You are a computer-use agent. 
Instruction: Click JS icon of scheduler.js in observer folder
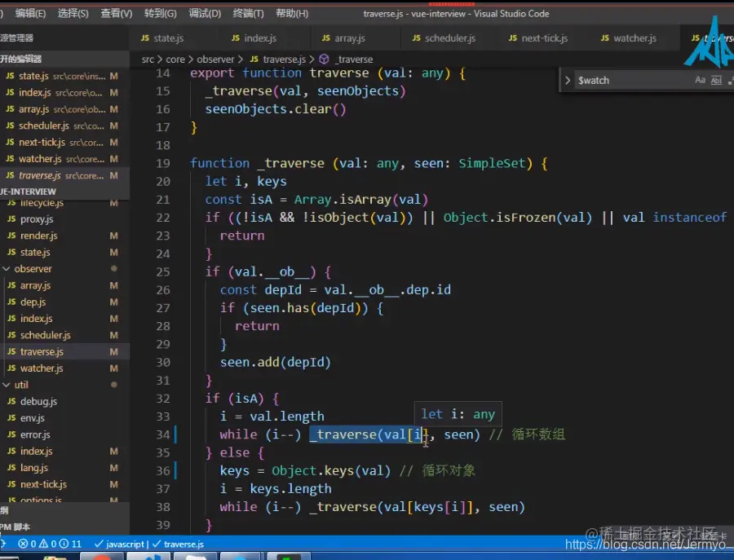(11, 335)
